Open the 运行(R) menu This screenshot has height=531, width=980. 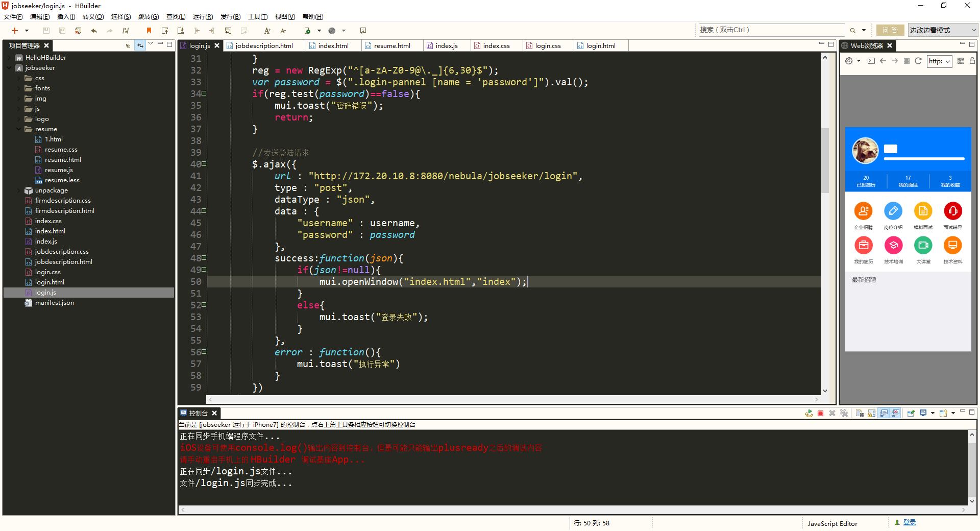pyautogui.click(x=203, y=17)
